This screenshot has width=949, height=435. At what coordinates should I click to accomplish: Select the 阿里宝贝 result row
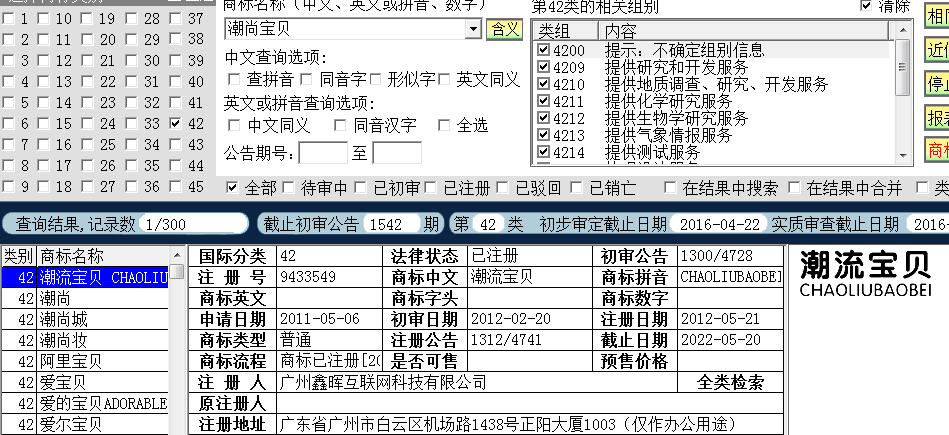(85, 362)
